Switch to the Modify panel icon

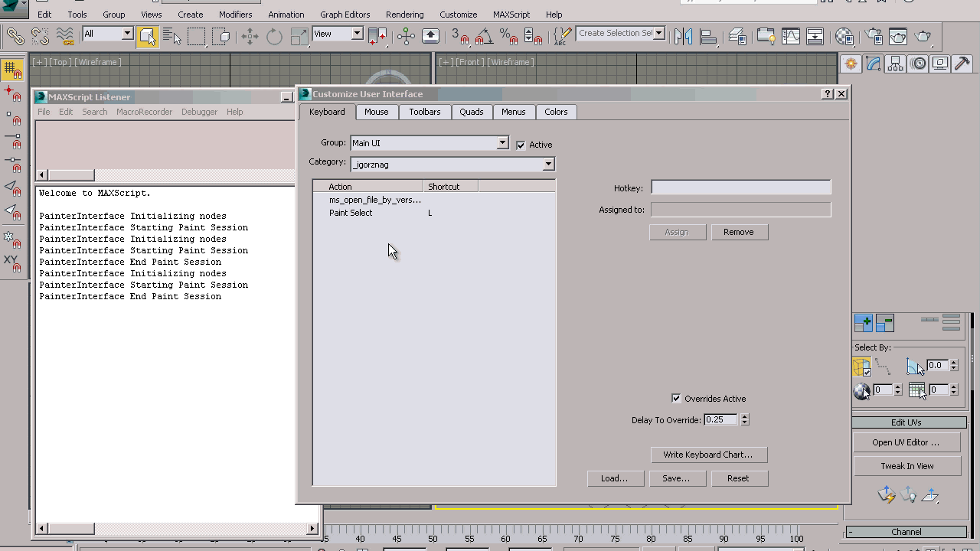pos(872,64)
